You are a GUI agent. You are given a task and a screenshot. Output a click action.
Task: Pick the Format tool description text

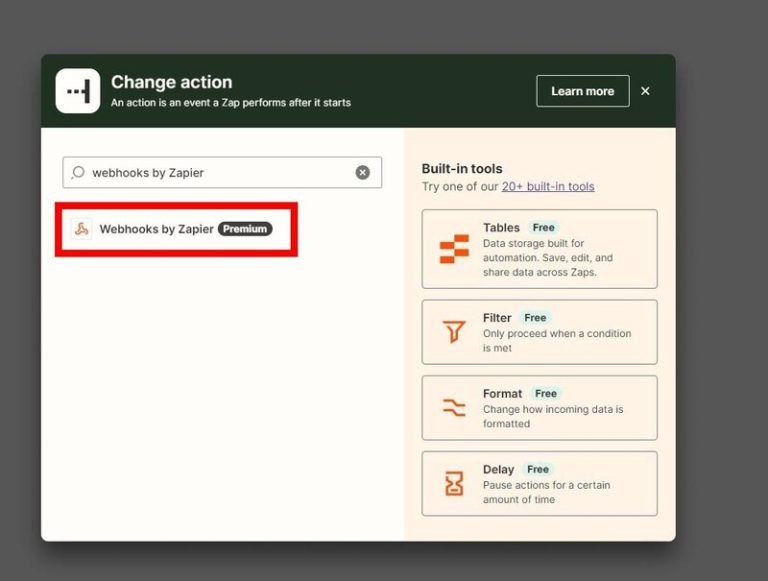click(x=552, y=416)
